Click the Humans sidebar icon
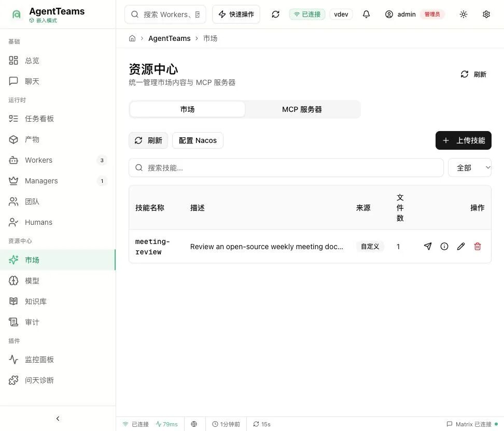Screen dimensions: 504x431 tap(13, 222)
